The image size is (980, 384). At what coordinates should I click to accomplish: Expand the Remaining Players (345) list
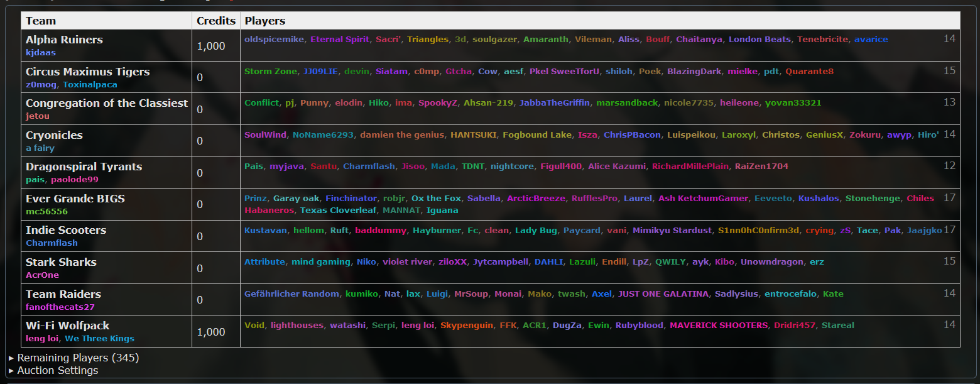(x=74, y=358)
